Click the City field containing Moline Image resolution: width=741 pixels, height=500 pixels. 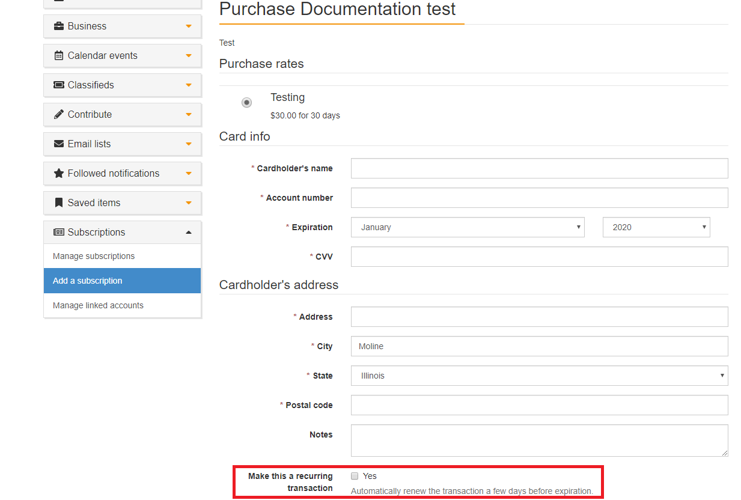coord(539,346)
